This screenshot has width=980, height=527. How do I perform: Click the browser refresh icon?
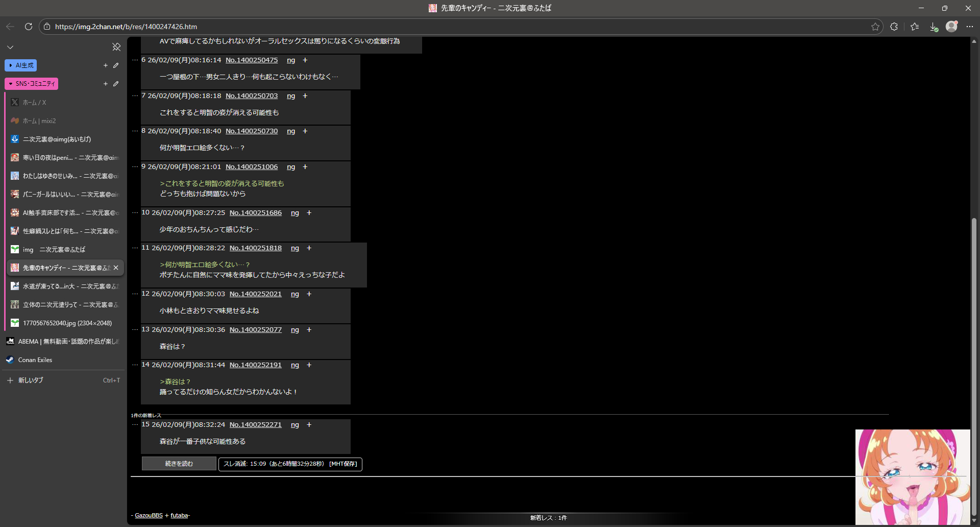pos(29,27)
